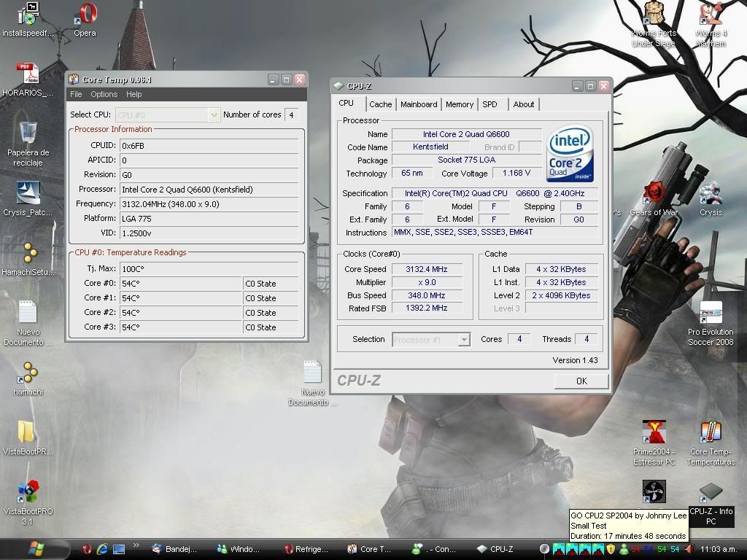The image size is (747, 560).
Task: Open the Select CPU dropdown in Core Temp
Action: 214,114
